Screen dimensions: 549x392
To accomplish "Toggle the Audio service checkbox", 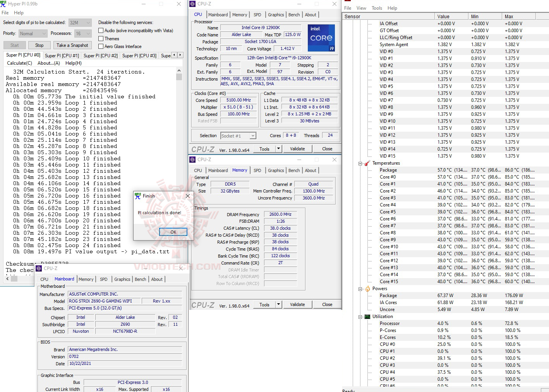I will pos(101,31).
